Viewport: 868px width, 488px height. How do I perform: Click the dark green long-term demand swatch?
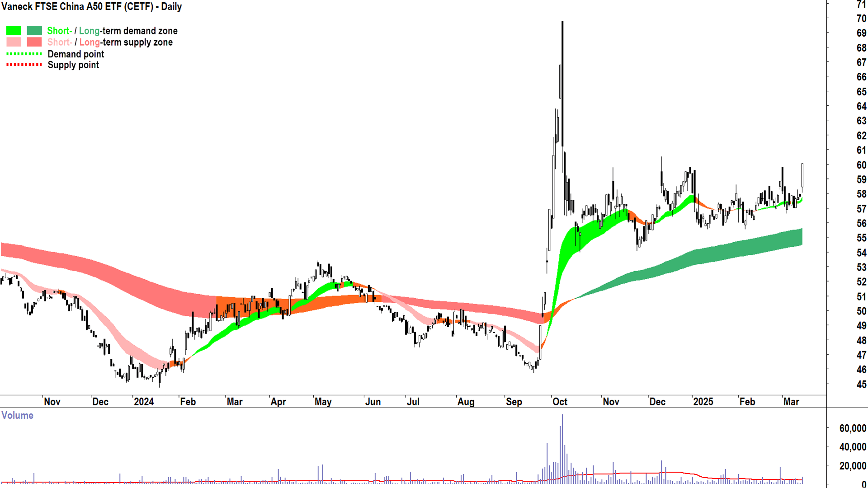(34, 31)
